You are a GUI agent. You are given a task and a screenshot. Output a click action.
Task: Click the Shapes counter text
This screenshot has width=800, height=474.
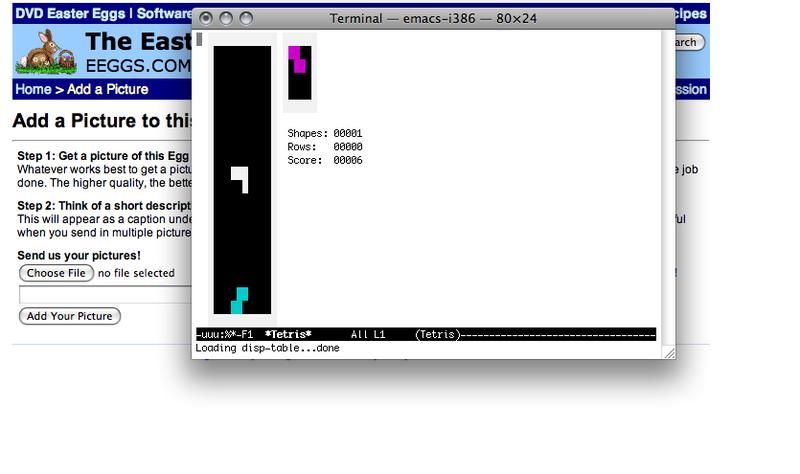pyautogui.click(x=324, y=134)
